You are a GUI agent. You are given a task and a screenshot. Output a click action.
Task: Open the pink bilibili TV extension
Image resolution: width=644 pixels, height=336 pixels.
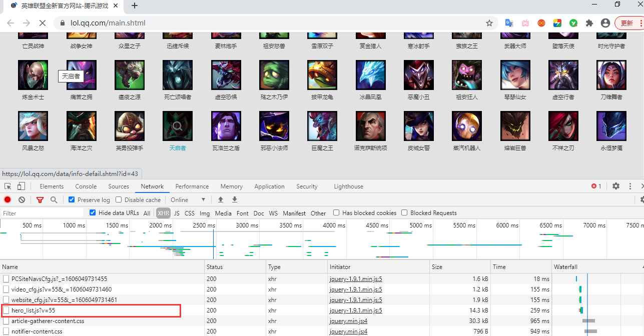[x=525, y=23]
